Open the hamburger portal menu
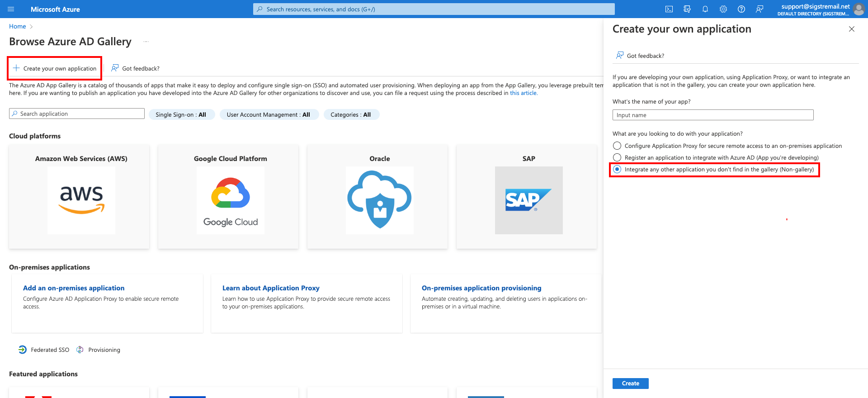This screenshot has width=868, height=398. pos(11,9)
